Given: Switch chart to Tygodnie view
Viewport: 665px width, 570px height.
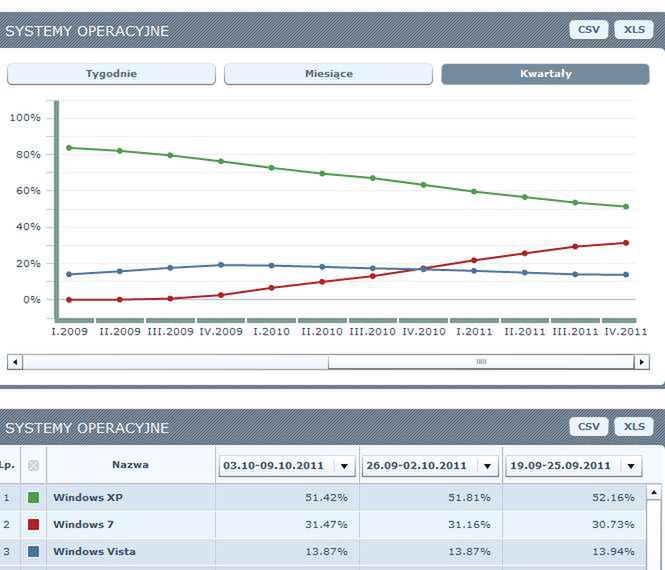Looking at the screenshot, I should point(111,74).
